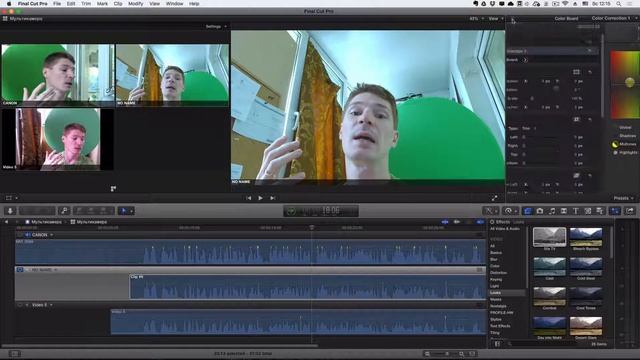The height and width of the screenshot is (360, 640).
Task: Jump to next edit in viewer
Action: point(273,198)
